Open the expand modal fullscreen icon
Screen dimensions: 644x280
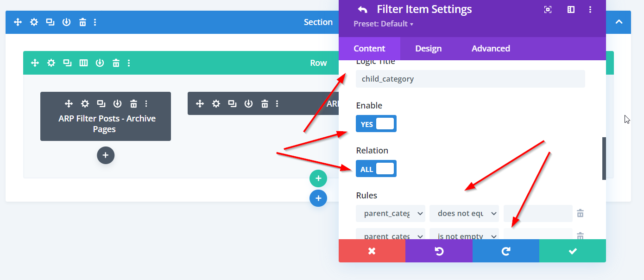tap(548, 9)
